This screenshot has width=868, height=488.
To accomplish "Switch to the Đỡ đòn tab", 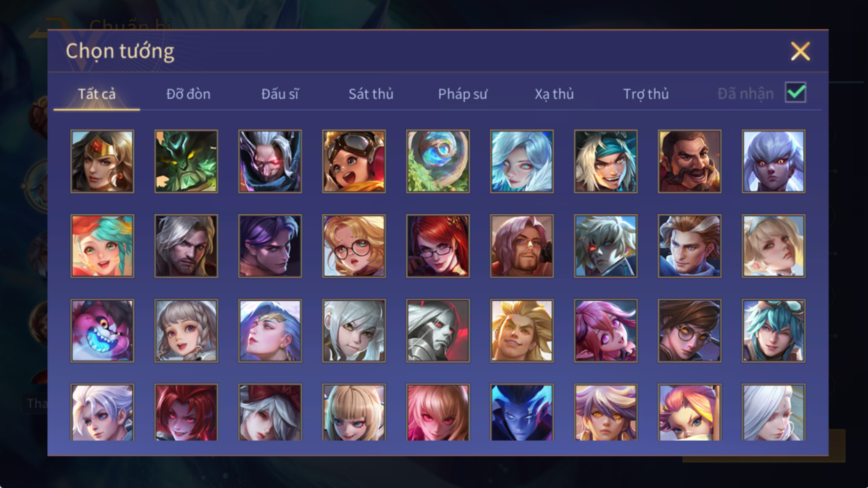I will (x=188, y=94).
